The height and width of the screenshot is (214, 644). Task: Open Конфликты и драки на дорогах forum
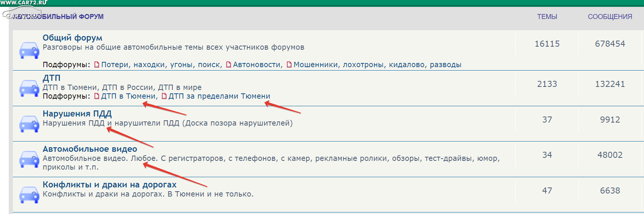109,185
